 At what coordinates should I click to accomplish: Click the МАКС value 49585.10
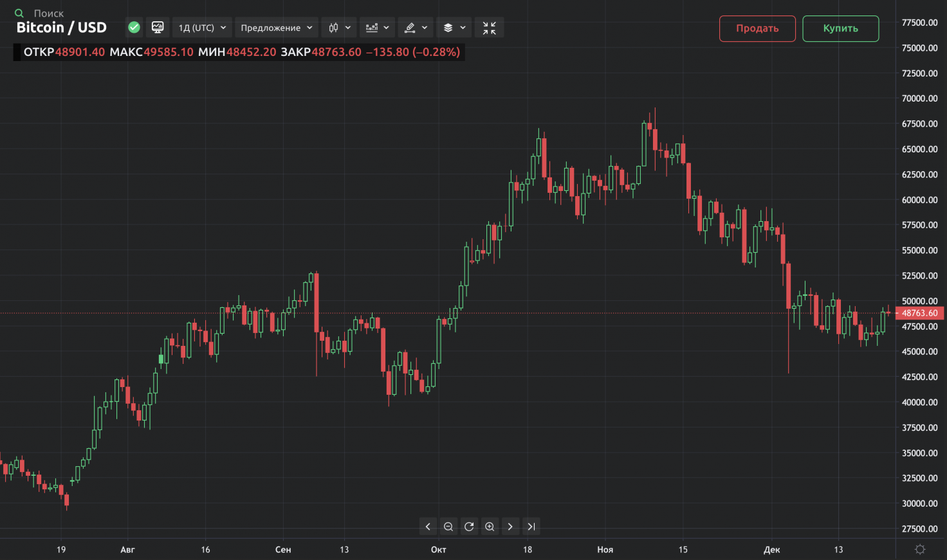[169, 52]
